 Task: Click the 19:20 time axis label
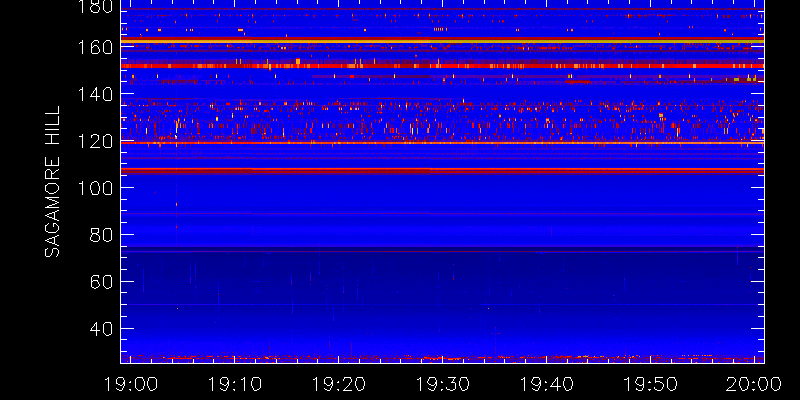pyautogui.click(x=339, y=383)
